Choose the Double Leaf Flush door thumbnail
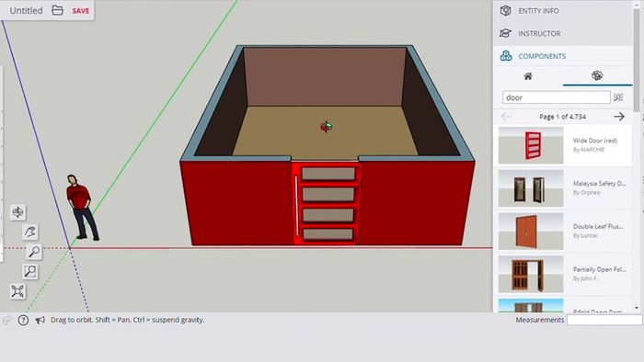Viewport: 644px width, 362px height. click(531, 232)
